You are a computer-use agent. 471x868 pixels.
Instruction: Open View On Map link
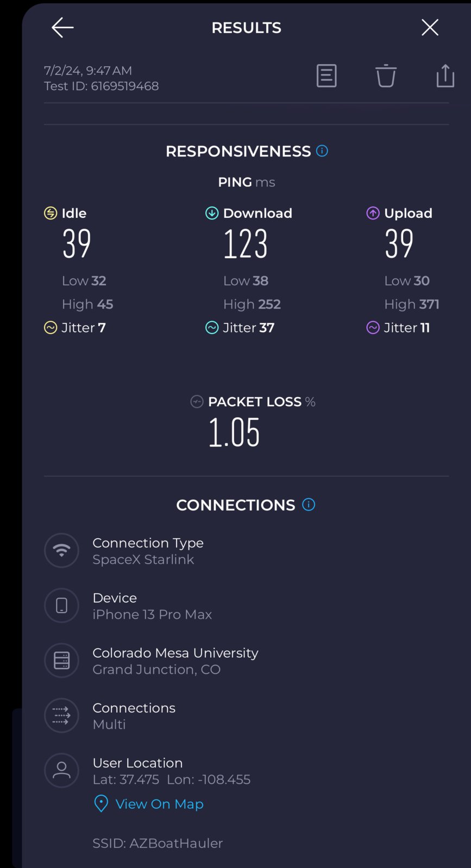[159, 804]
